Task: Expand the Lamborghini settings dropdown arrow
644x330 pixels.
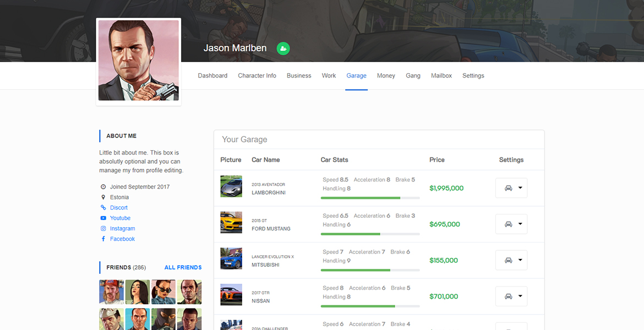Action: [x=520, y=188]
